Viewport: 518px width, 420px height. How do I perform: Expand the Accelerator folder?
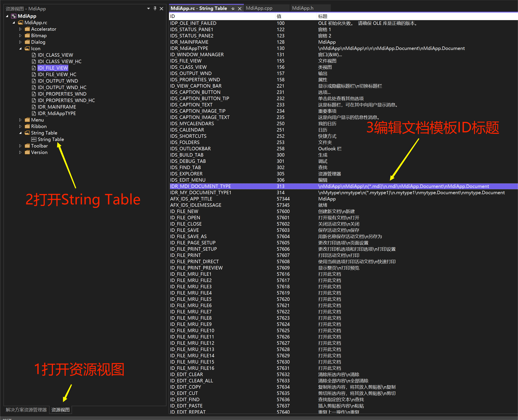(20, 29)
